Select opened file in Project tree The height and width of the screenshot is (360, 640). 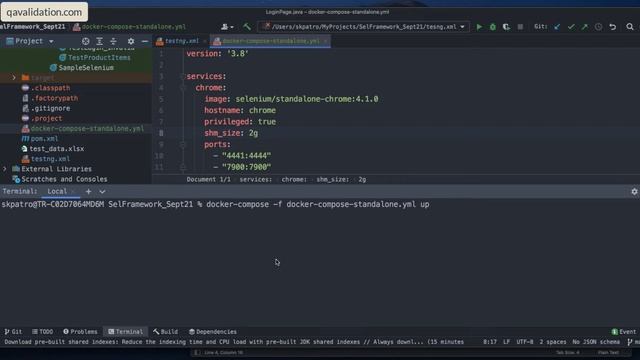[x=85, y=41]
